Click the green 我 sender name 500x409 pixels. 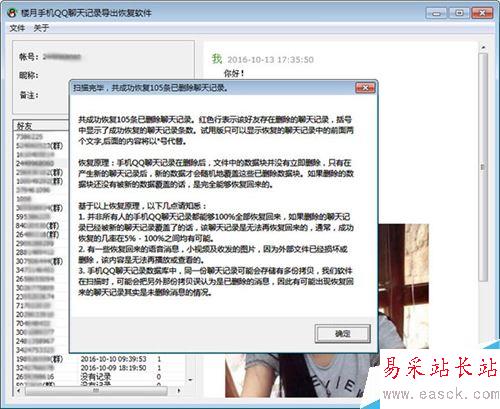pos(217,59)
